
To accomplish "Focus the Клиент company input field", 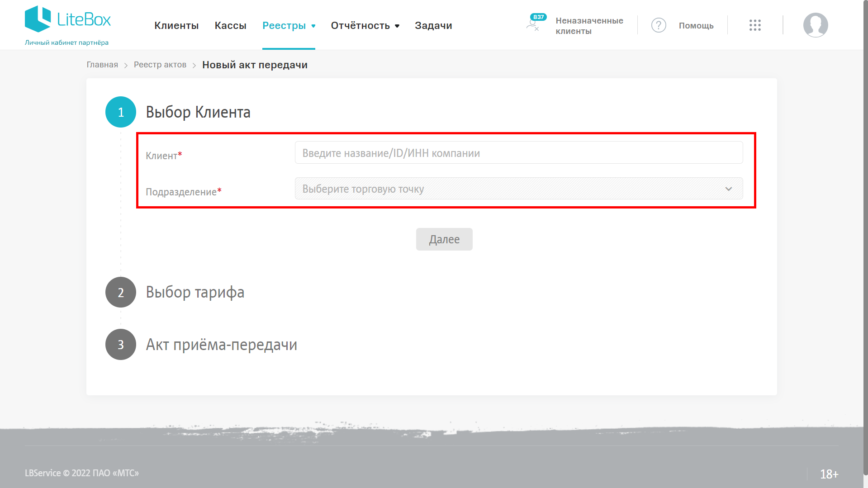I will [x=519, y=152].
